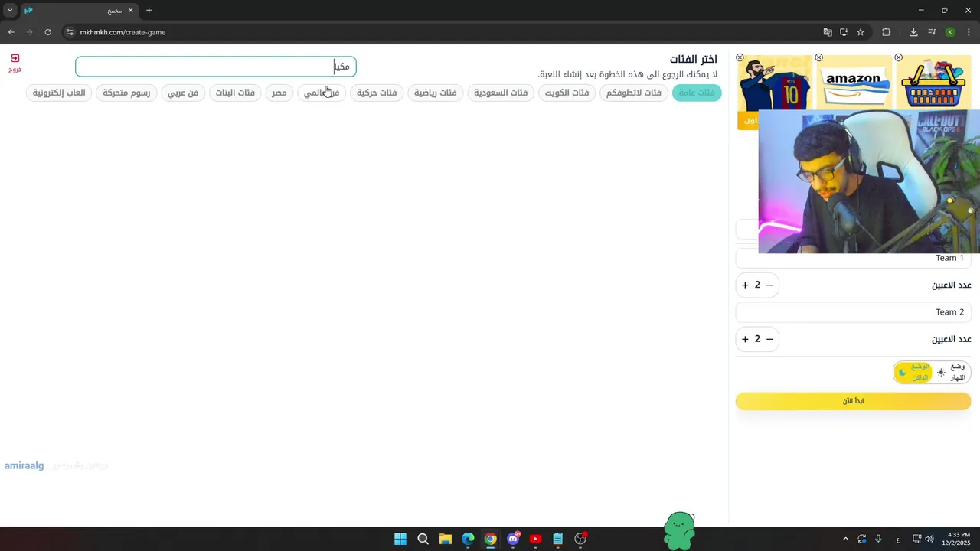Open Notepad from taskbar
The width and height of the screenshot is (980, 551).
click(558, 539)
